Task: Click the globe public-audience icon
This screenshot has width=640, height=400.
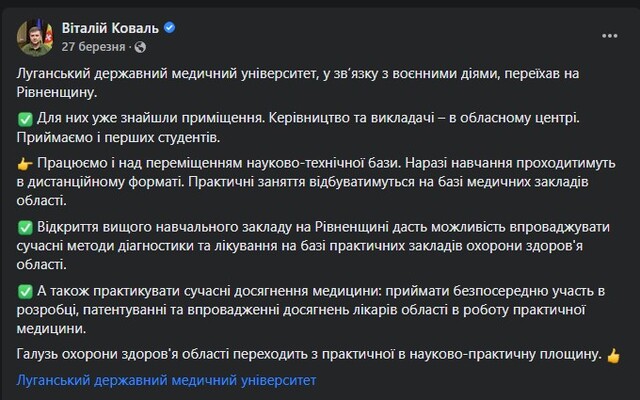Action: (139, 46)
